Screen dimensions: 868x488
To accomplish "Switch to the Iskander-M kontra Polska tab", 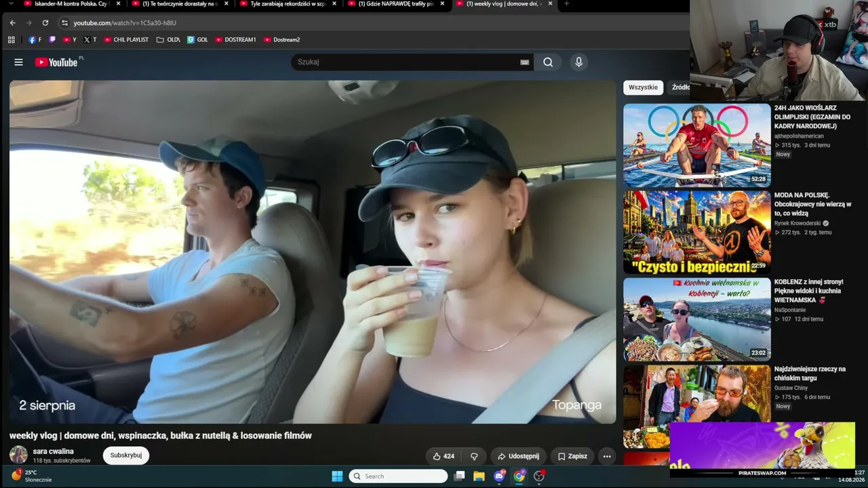I will (70, 4).
